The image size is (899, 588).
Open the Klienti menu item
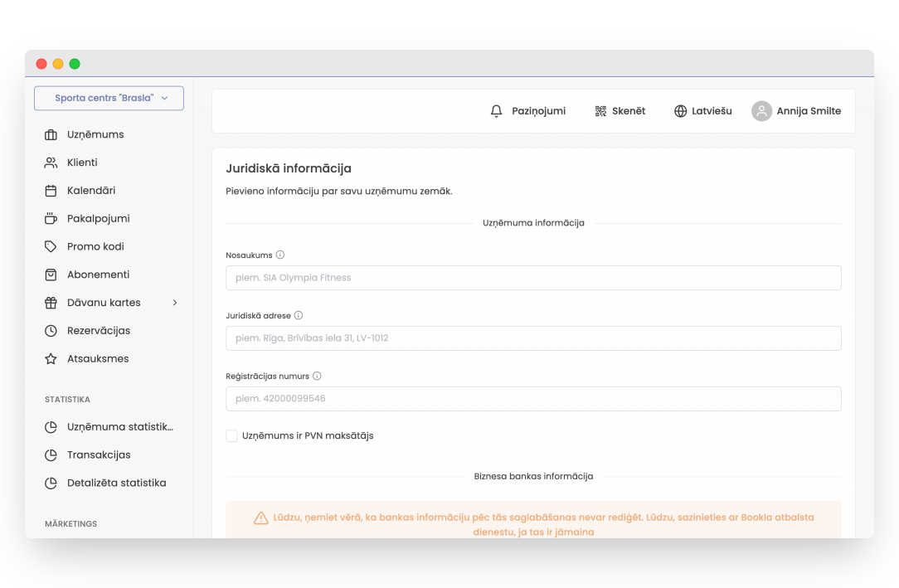click(x=82, y=163)
